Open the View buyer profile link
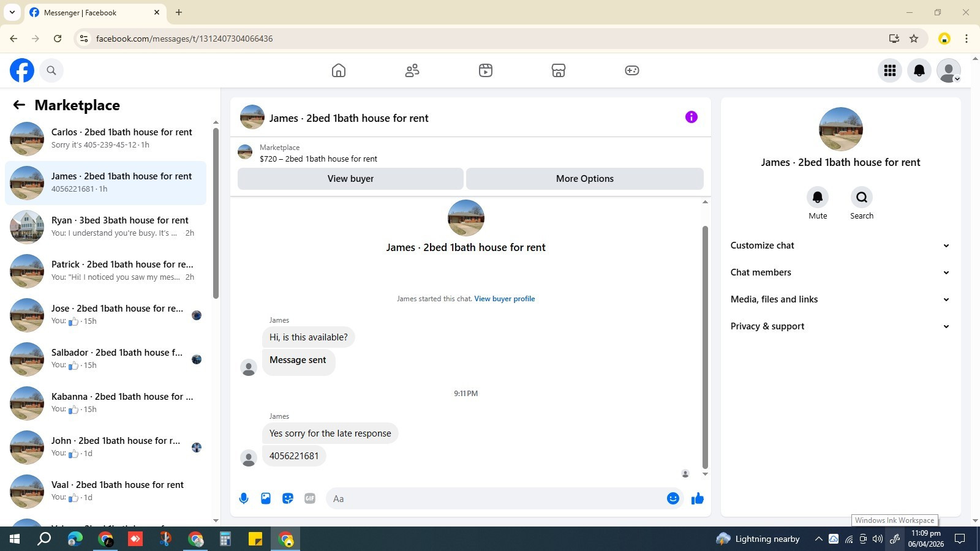The height and width of the screenshot is (551, 980). 505,299
